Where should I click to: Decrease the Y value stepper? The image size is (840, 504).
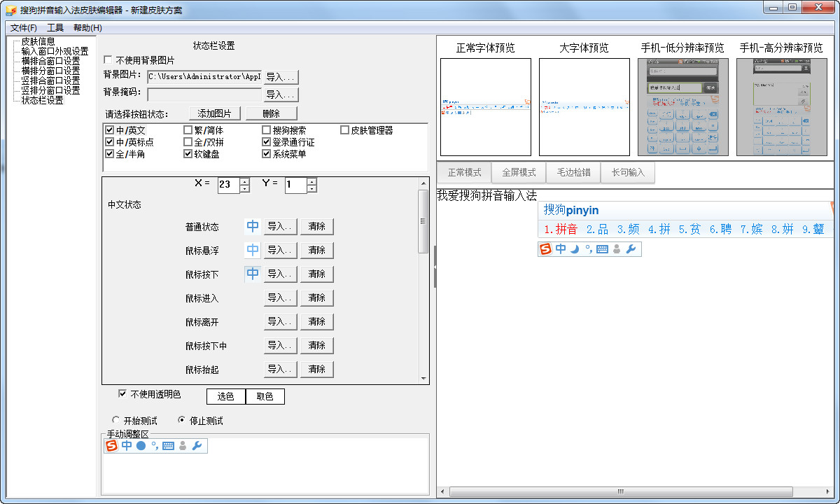pyautogui.click(x=311, y=188)
